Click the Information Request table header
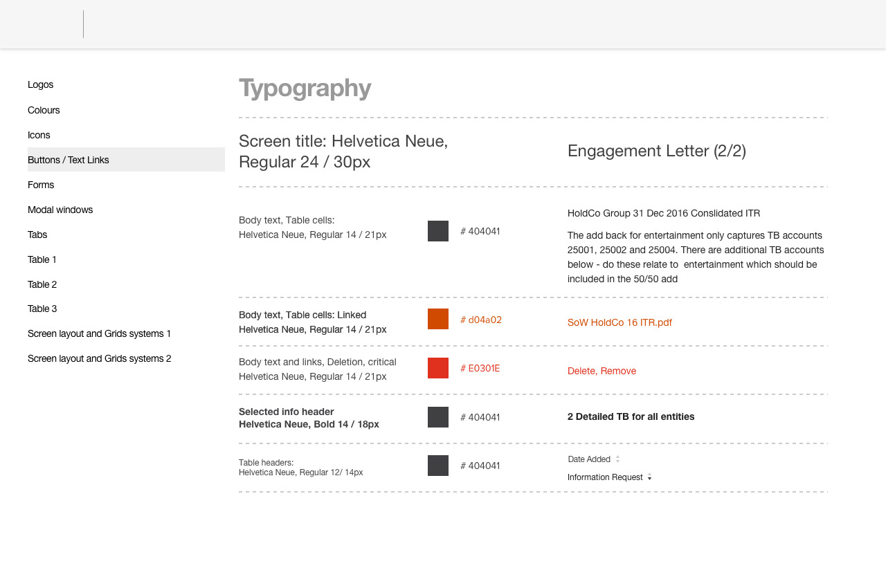This screenshot has width=886, height=588. 605,477
